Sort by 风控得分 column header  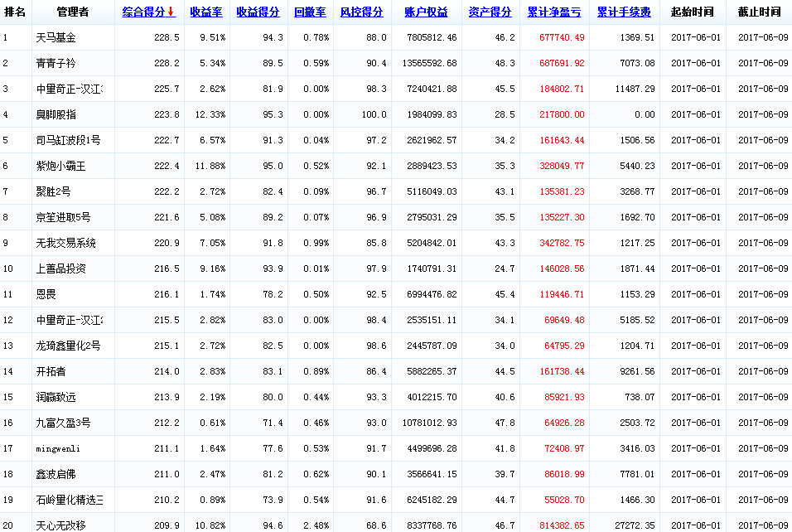[x=362, y=12]
